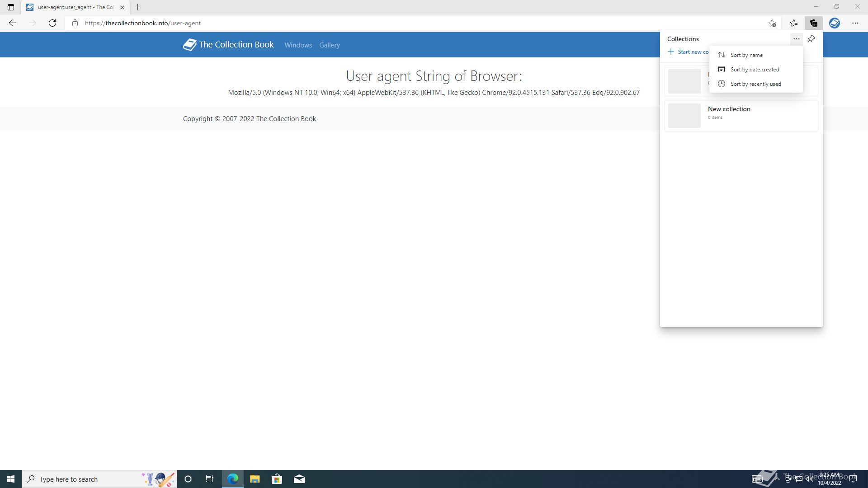Click the site lock icon in address bar
The height and width of the screenshot is (488, 868).
tap(75, 23)
